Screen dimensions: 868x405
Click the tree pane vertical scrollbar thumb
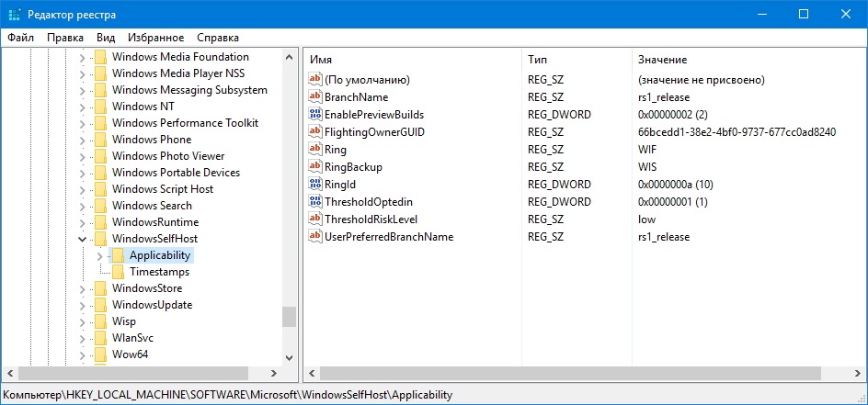289,317
